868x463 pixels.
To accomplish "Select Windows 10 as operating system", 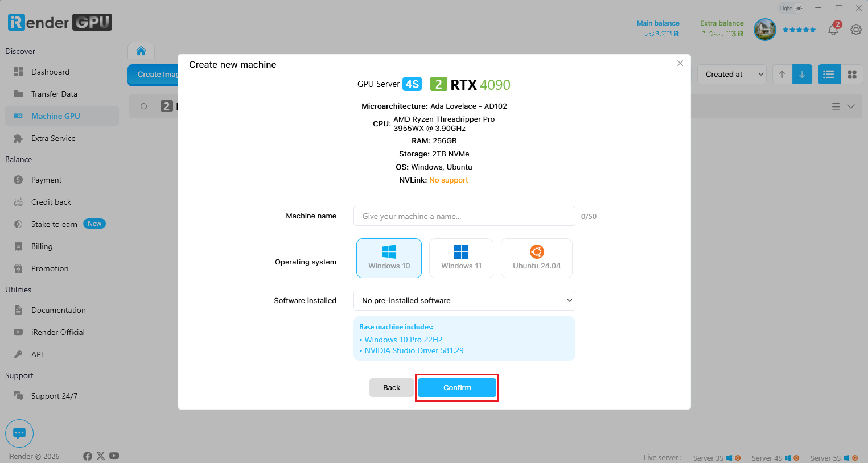I will click(389, 258).
